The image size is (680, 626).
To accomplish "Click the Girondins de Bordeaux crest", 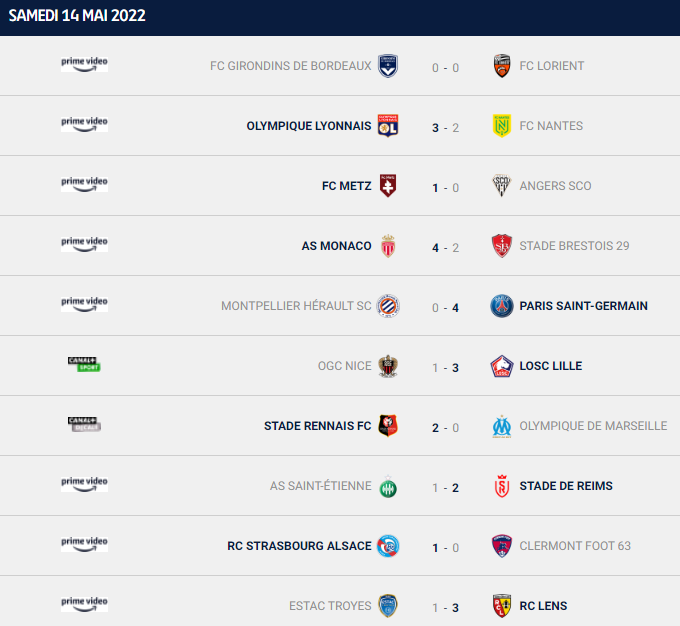I will click(388, 66).
